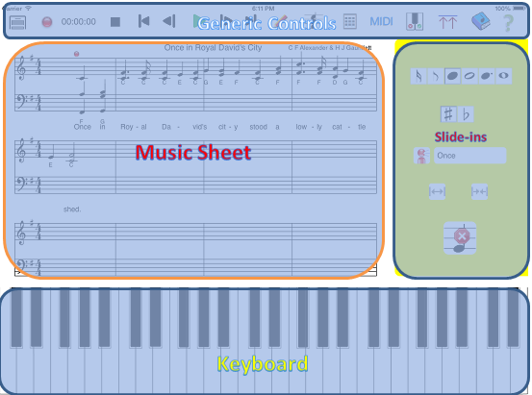
Task: Click the double up-arrow transpose icon
Action: point(447,22)
